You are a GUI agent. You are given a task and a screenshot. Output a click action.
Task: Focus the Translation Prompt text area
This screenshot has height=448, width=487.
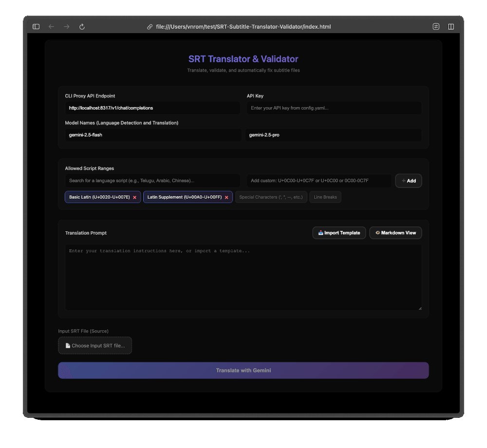pos(243,277)
